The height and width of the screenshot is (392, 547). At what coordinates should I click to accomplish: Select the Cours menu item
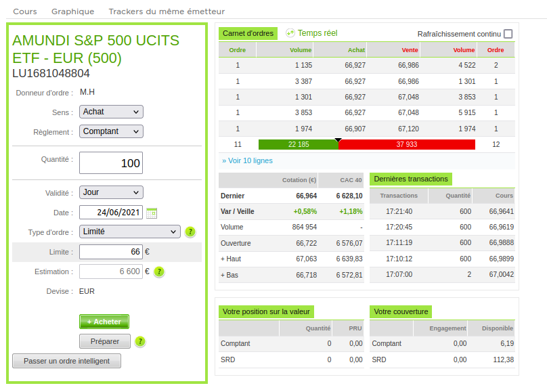pos(25,11)
